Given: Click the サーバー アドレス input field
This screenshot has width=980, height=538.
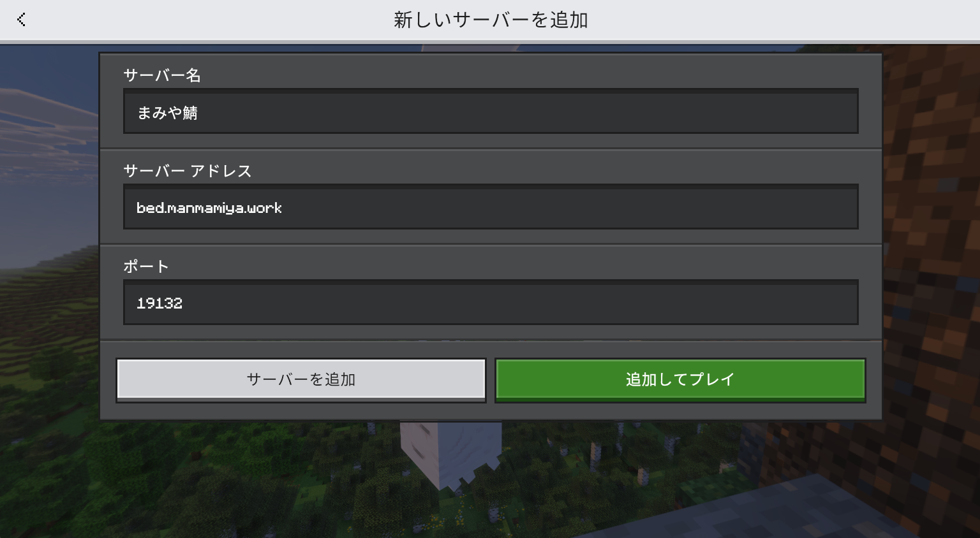Looking at the screenshot, I should pos(491,207).
